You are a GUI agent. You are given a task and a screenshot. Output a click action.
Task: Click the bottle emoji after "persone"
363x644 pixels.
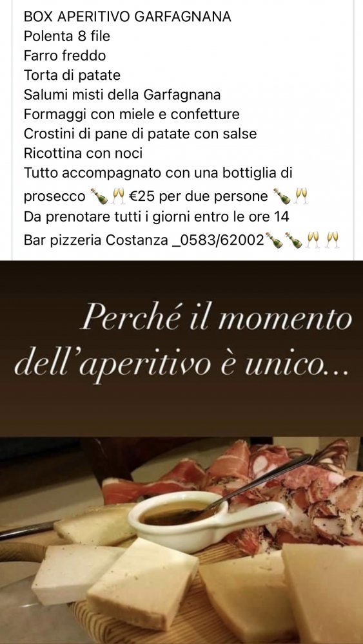click(282, 196)
